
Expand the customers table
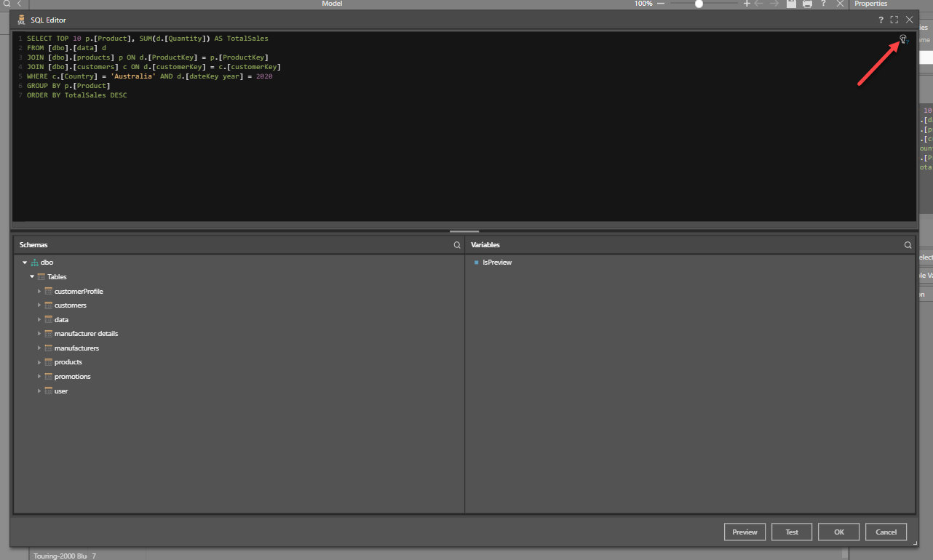click(x=39, y=305)
